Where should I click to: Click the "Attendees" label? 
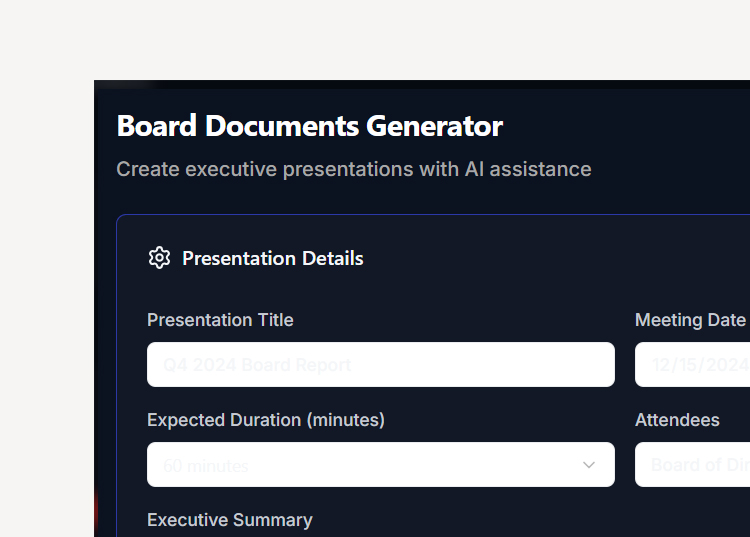677,420
